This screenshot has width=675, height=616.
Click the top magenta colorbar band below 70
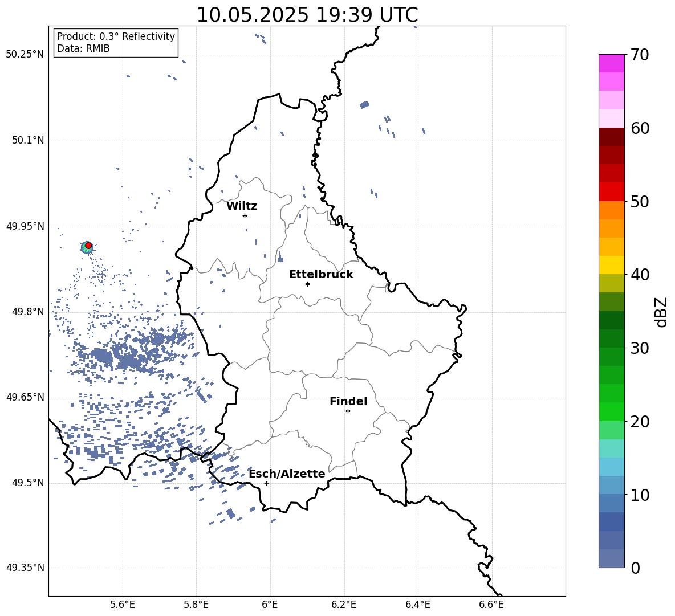point(612,64)
